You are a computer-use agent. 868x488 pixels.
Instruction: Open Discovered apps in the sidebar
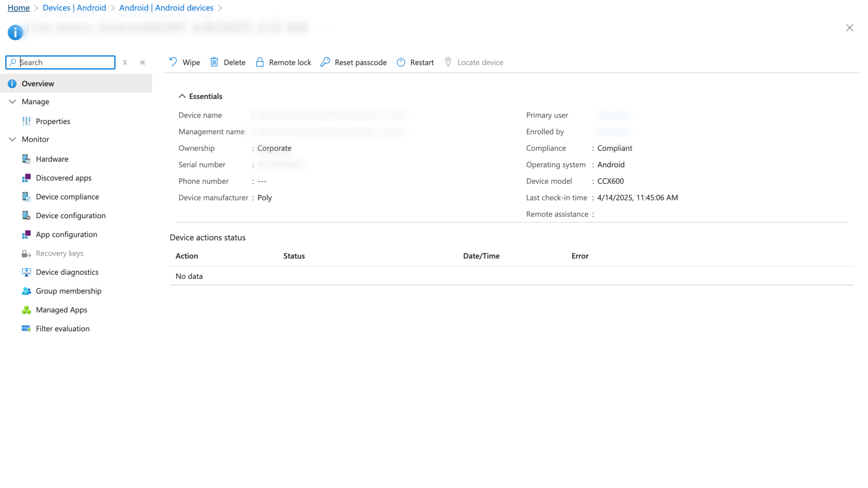coord(63,178)
